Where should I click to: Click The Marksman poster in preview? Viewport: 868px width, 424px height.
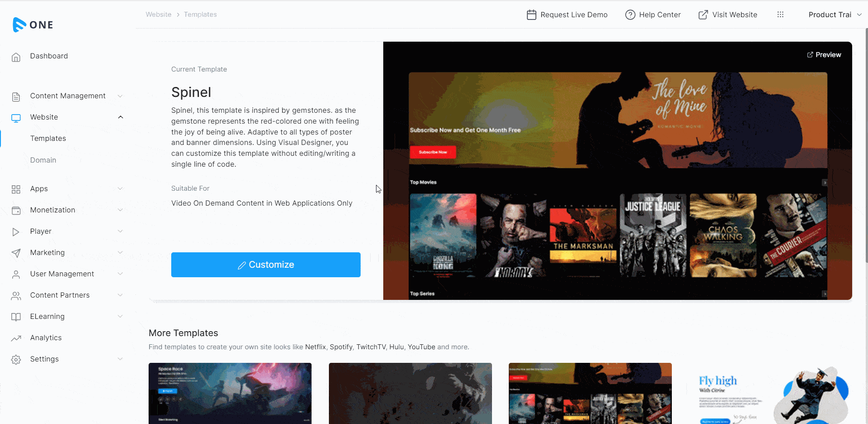(x=583, y=235)
